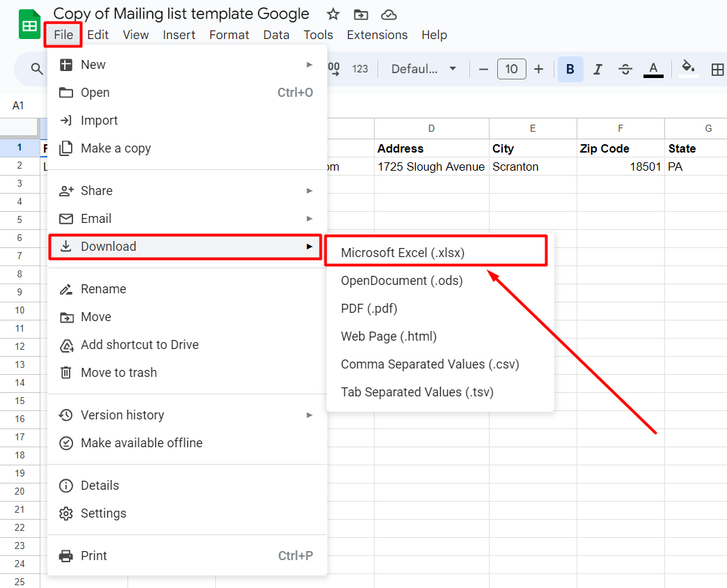
Task: Select column F header
Action: pyautogui.click(x=620, y=128)
